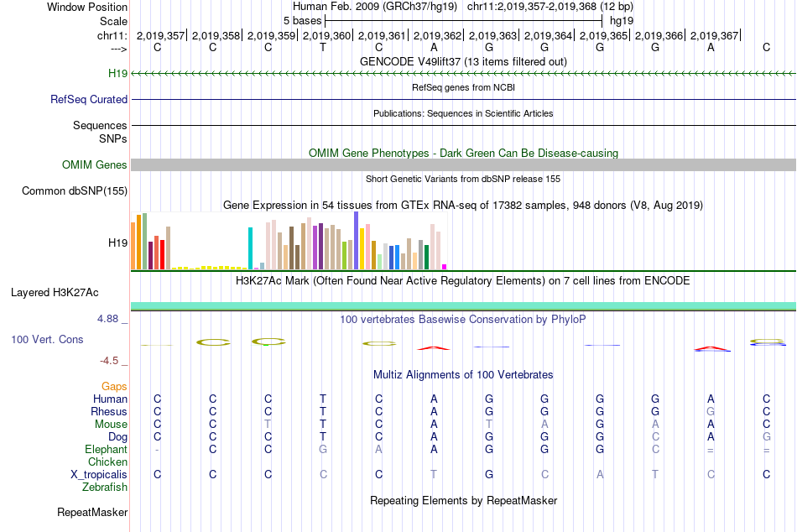Select the Human species label
This screenshot has height=532, width=797.
point(110,399)
